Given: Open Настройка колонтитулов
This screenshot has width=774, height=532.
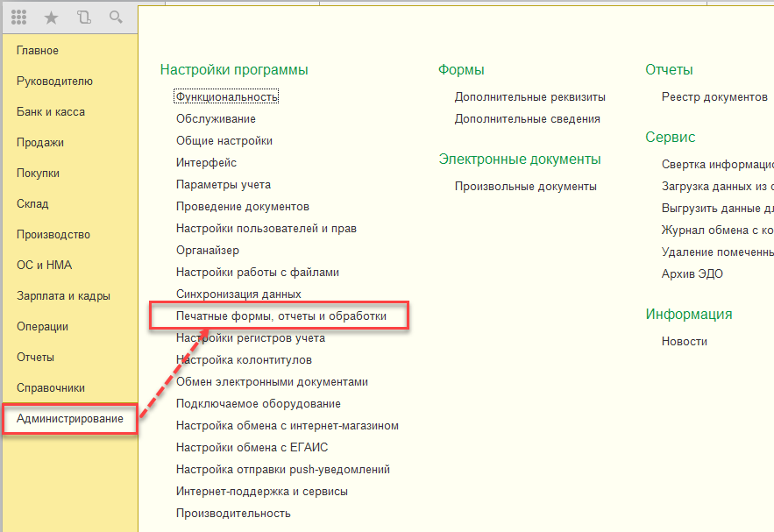Looking at the screenshot, I should pyautogui.click(x=244, y=359).
